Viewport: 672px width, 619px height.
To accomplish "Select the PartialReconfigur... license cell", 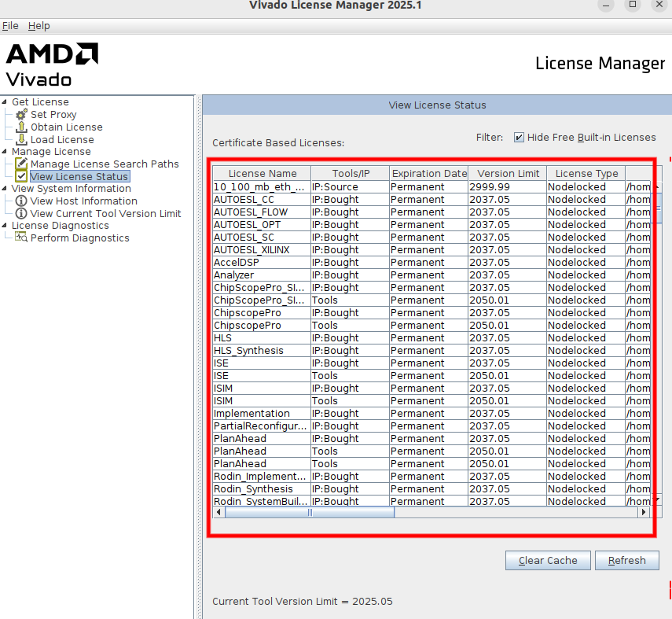I will [262, 426].
